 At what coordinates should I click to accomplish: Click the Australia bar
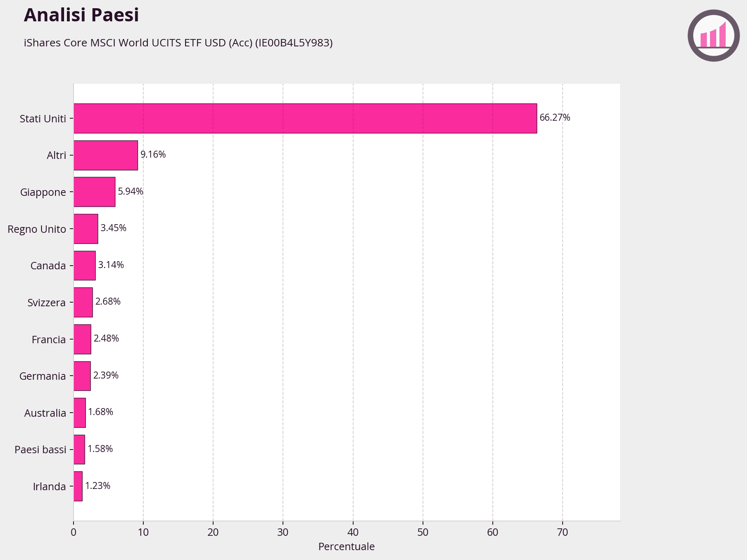[x=80, y=413]
